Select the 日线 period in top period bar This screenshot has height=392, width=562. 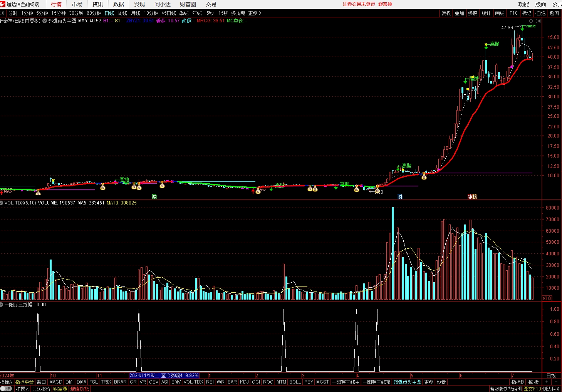click(109, 13)
